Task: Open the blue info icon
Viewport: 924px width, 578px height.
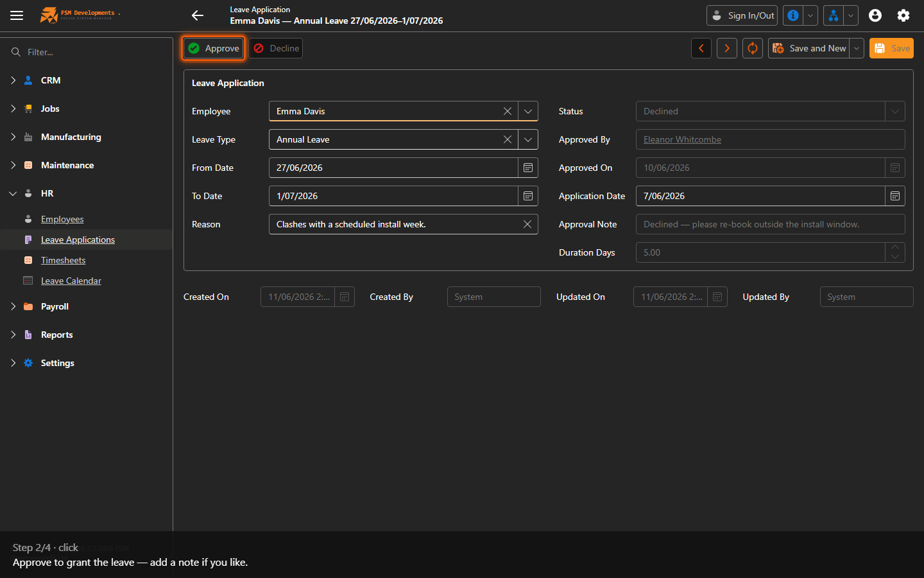Action: pos(793,15)
